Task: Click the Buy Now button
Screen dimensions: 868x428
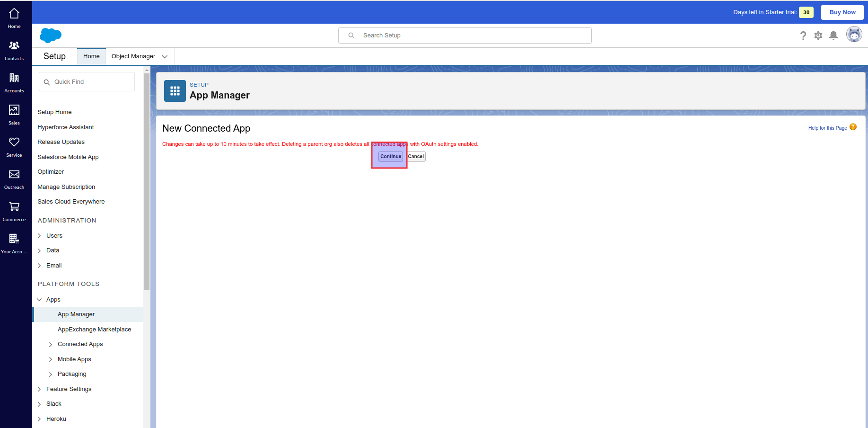Action: click(x=842, y=12)
